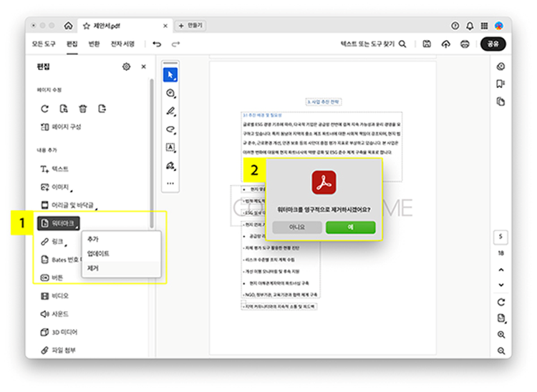Choose 파일 첨부

tap(58, 351)
